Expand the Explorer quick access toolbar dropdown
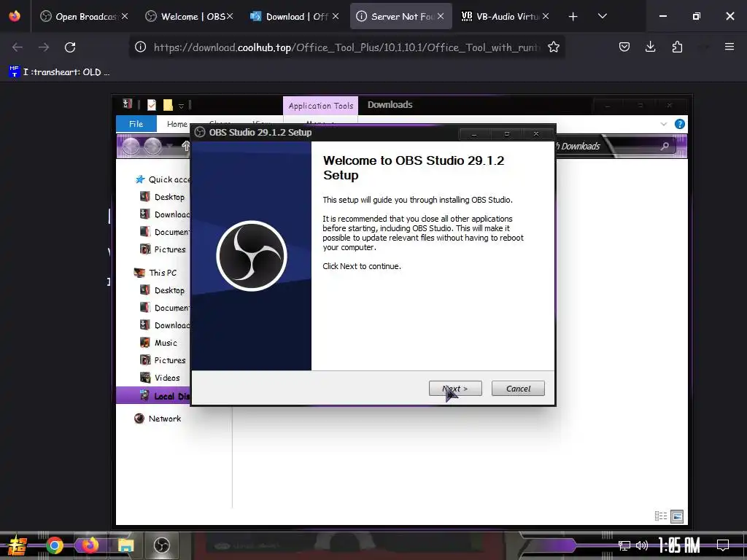Viewport: 747px width, 560px height. click(x=181, y=106)
